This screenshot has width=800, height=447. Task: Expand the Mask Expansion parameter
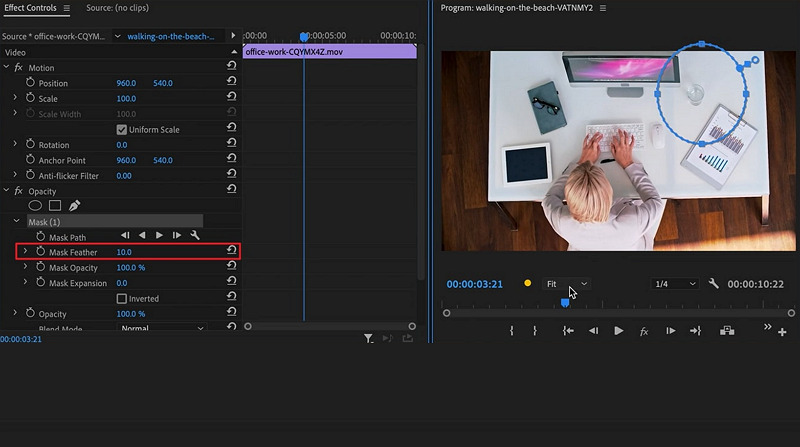click(x=25, y=282)
